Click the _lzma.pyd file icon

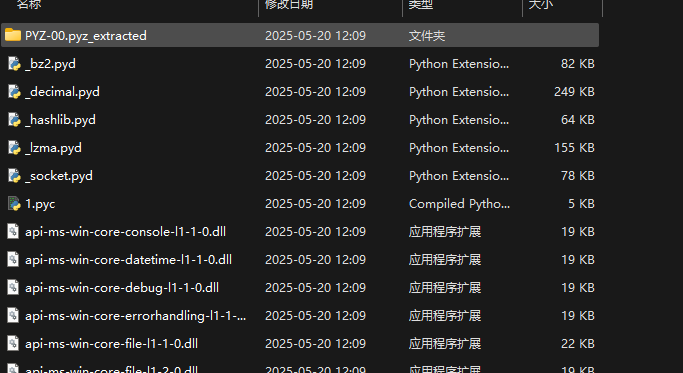click(14, 148)
